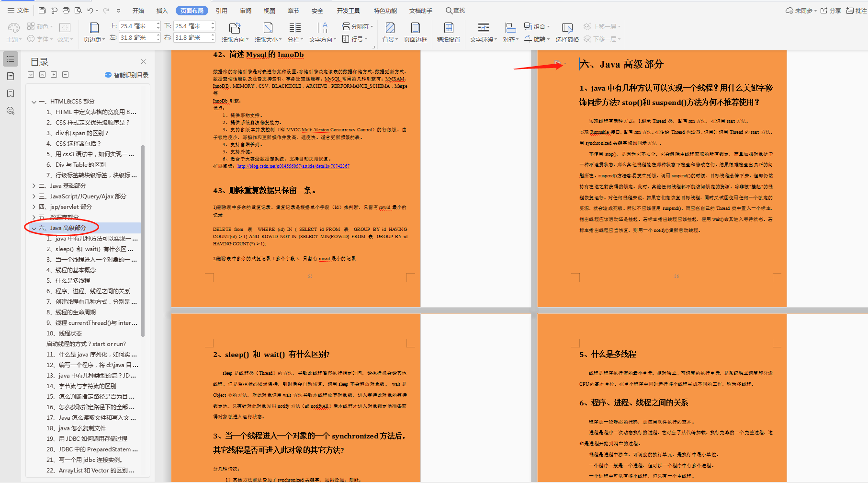This screenshot has width=868, height=483.
Task: Switch to the 审阅 tab
Action: tap(246, 11)
